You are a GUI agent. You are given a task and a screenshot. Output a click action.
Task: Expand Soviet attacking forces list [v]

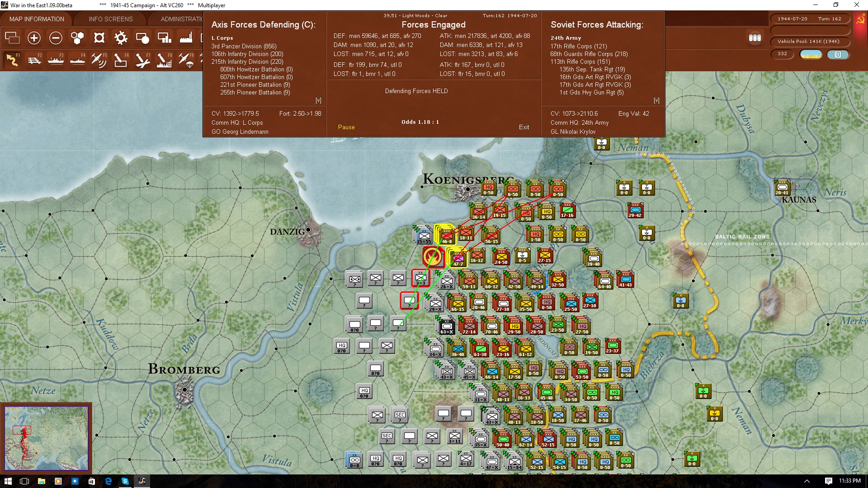pos(656,100)
